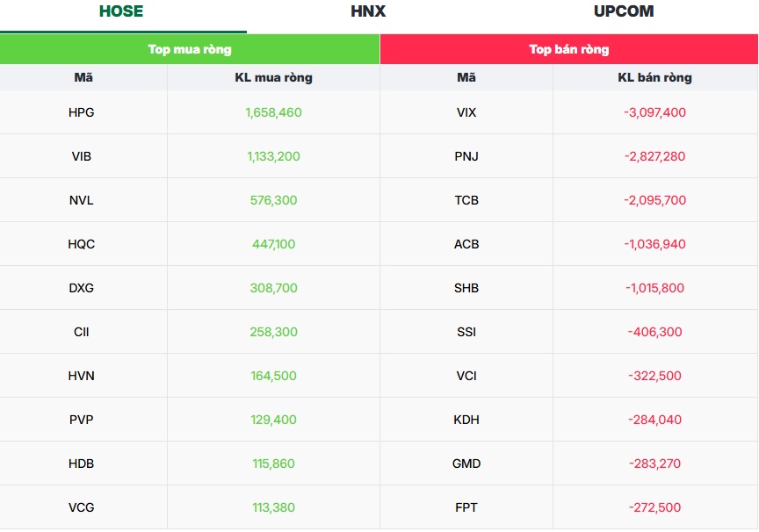Screen dimensions: 759x532
Task: Select the 308,700 volume value
Action: (273, 288)
